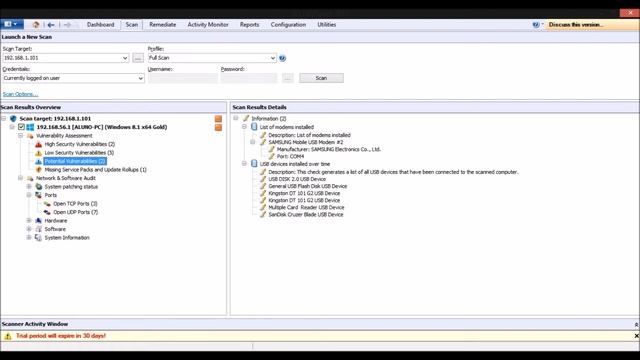Open the Configuration tab
640x360 pixels.
tap(288, 24)
